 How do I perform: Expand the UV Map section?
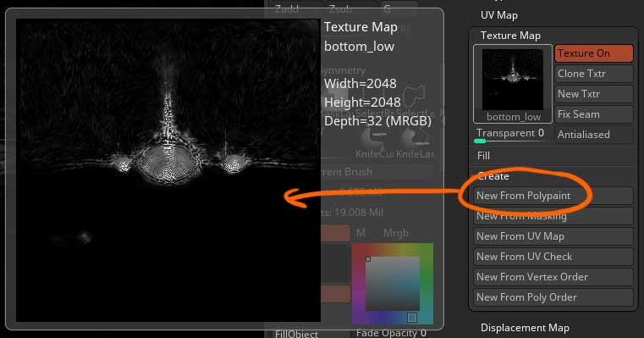click(x=499, y=15)
